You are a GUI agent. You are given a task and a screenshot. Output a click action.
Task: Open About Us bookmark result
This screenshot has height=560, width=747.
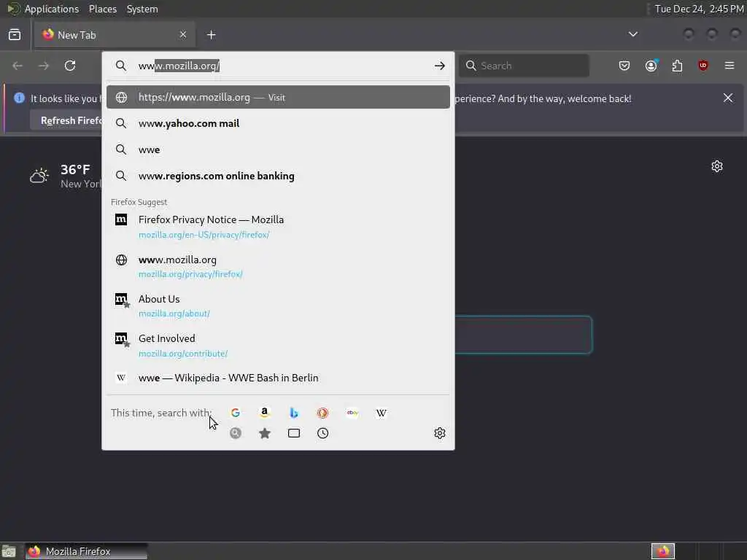click(278, 306)
